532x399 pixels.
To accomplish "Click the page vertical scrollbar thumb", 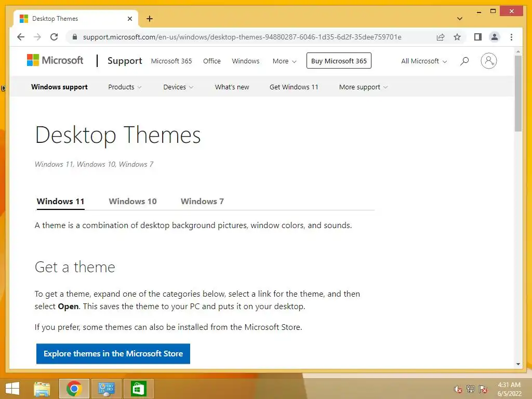I will tap(518, 94).
